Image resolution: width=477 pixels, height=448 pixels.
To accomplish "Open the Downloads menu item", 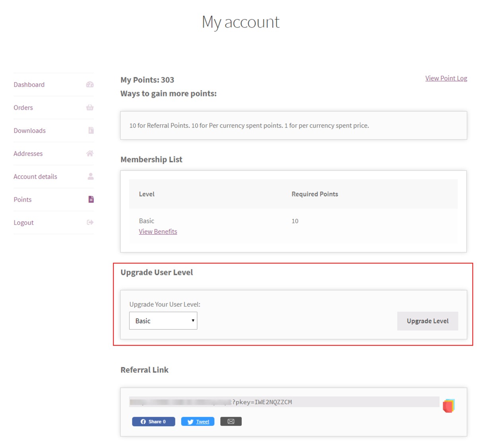I will point(29,131).
